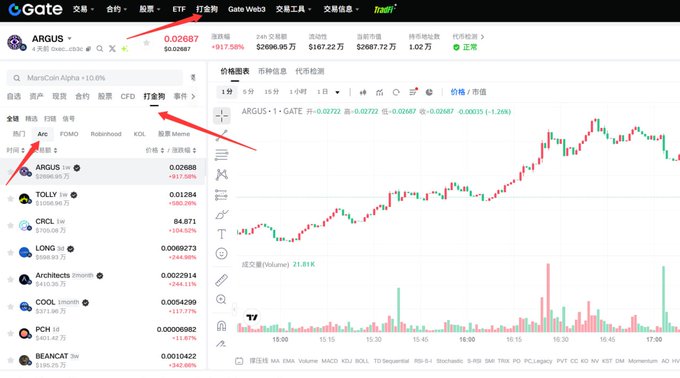The width and height of the screenshot is (680, 378).
Task: Click the MarsCoin Alpha search field
Action: click(x=95, y=78)
